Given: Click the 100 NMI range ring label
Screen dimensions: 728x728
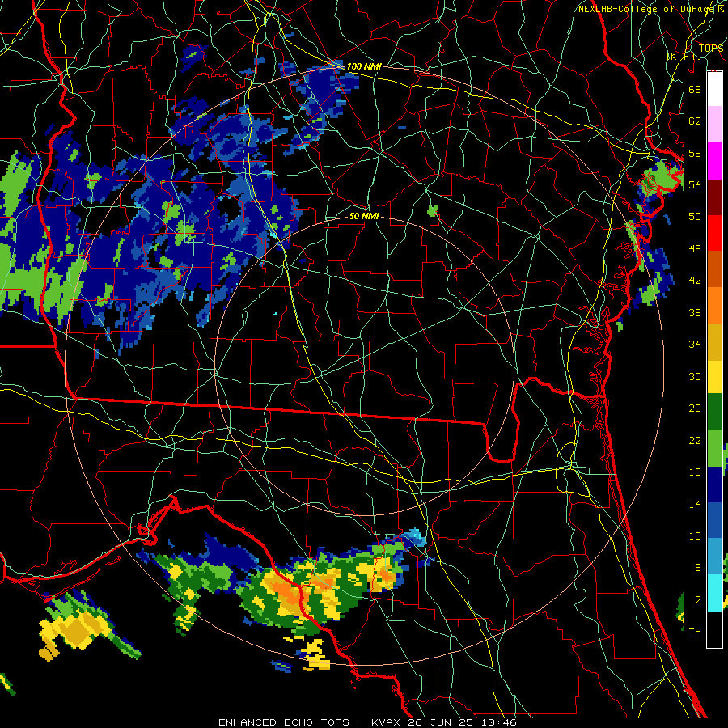Looking at the screenshot, I should click(364, 66).
